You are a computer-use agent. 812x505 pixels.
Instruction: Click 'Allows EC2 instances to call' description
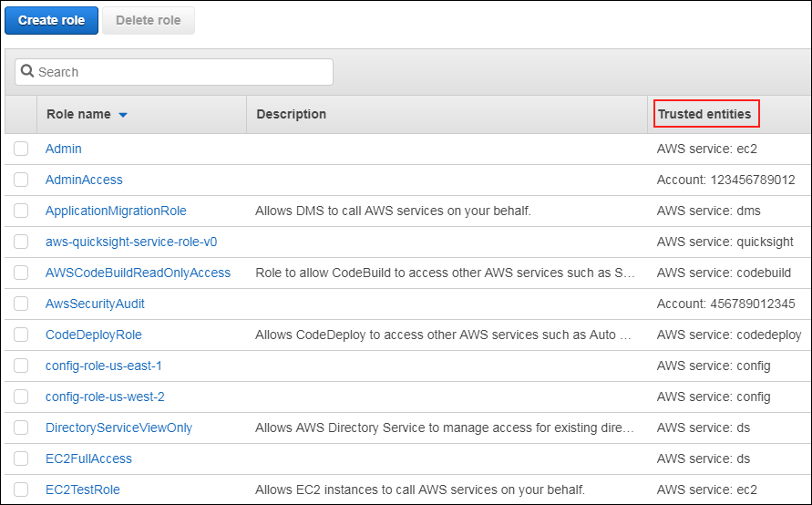420,490
